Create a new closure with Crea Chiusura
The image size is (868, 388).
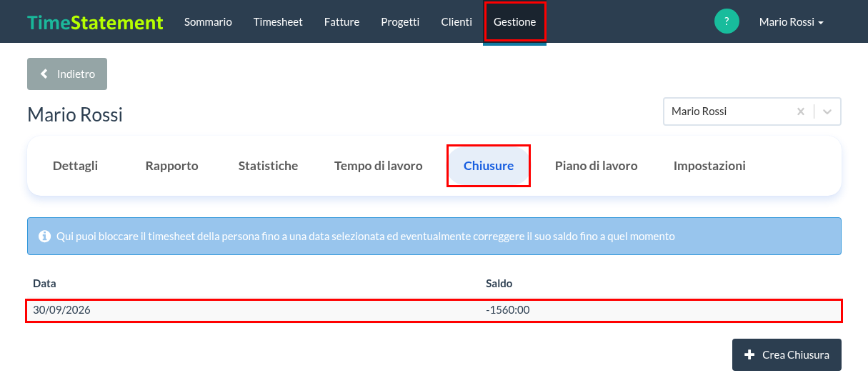(787, 354)
